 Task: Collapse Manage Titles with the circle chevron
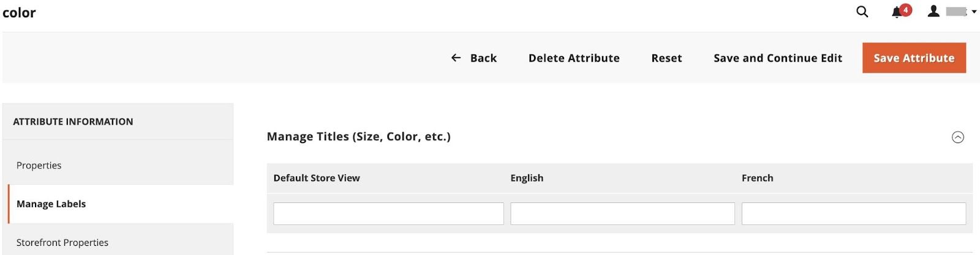coord(958,137)
